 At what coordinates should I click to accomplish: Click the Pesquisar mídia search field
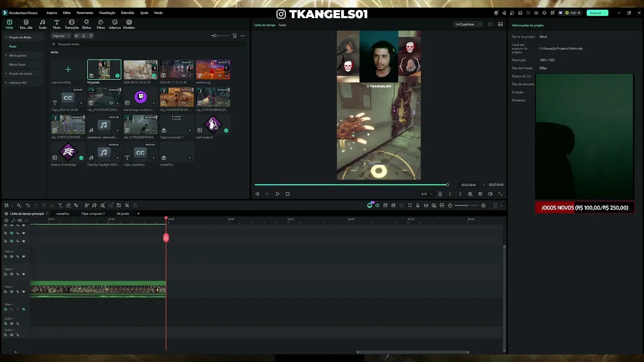click(148, 44)
